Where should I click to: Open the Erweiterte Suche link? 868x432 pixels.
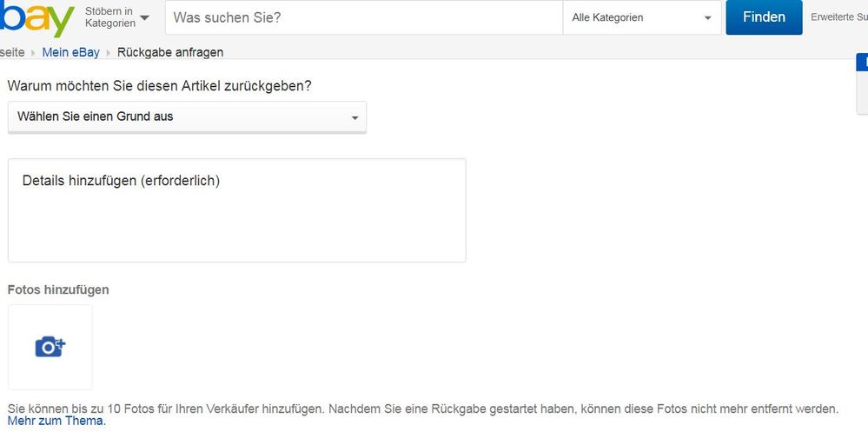tap(838, 17)
